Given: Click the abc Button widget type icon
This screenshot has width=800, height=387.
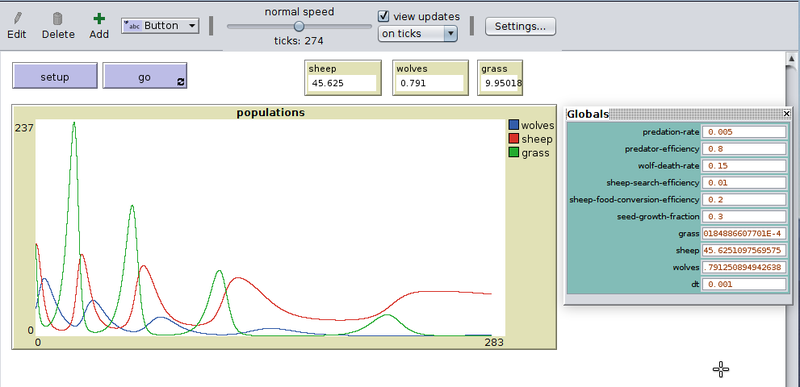Looking at the screenshot, I should pos(132,25).
